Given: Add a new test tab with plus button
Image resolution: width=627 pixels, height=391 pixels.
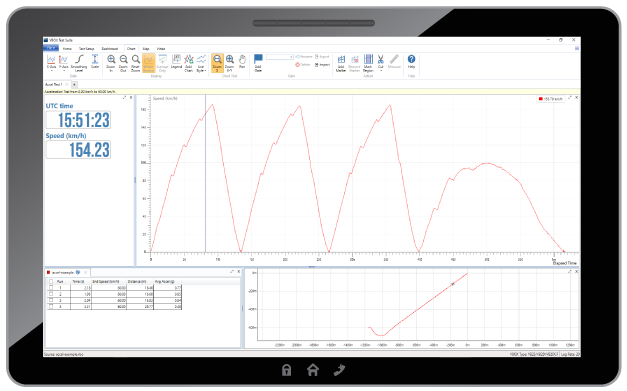Looking at the screenshot, I should pyautogui.click(x=74, y=85).
